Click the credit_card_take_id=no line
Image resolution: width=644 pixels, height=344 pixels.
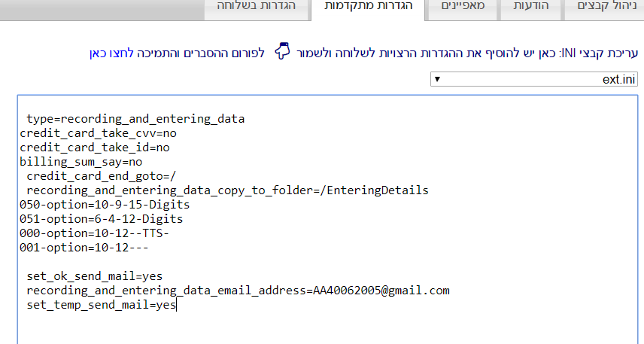click(95, 148)
